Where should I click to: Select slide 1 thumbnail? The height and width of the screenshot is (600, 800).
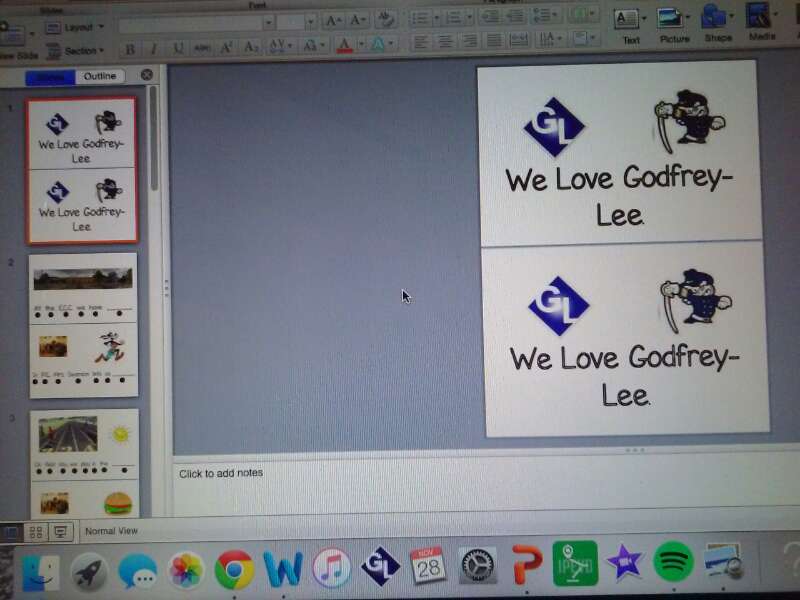point(82,170)
